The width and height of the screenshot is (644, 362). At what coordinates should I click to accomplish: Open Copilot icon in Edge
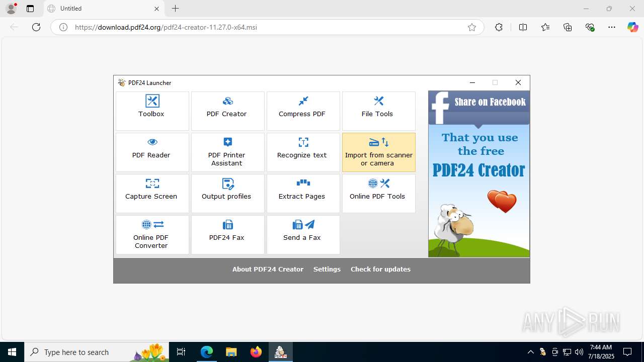pos(633,27)
